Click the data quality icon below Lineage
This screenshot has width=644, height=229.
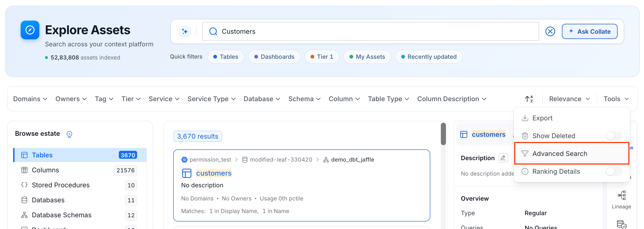(622, 224)
